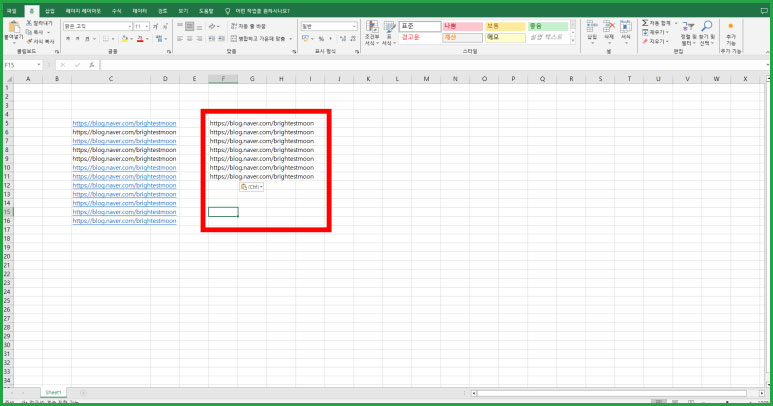This screenshot has height=406, width=773.
Task: Toggle italic formatting
Action: (x=77, y=38)
